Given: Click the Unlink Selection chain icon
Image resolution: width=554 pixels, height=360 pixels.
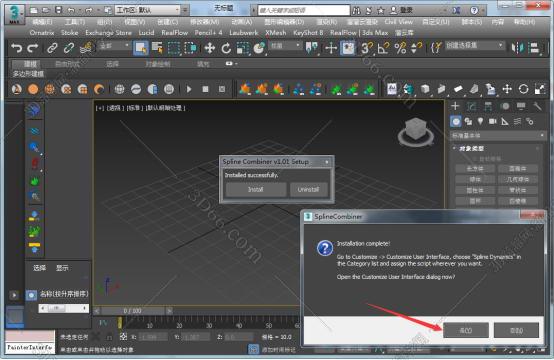Looking at the screenshot, I should click(x=69, y=48).
